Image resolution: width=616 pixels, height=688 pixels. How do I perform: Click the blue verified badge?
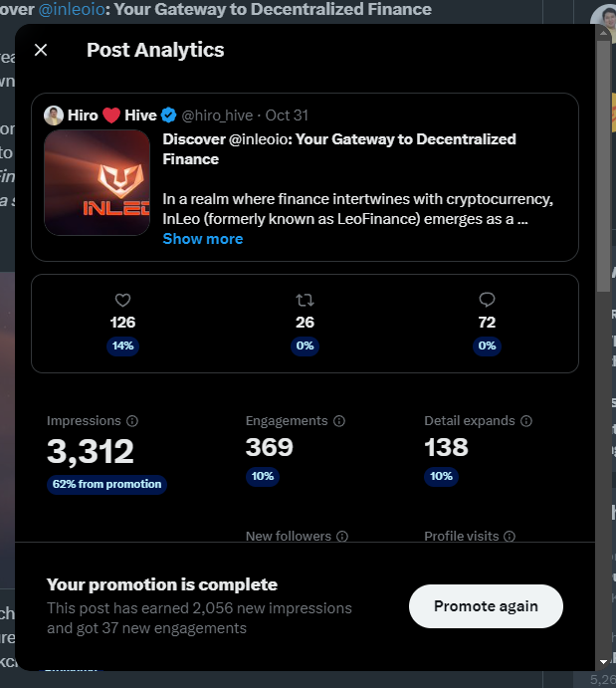[x=169, y=115]
